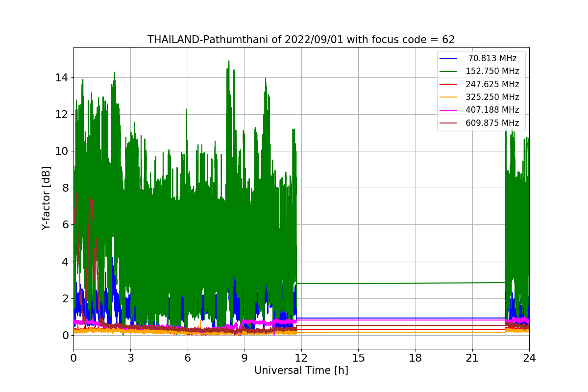Select the 247.625 MHz legend label

coord(492,84)
